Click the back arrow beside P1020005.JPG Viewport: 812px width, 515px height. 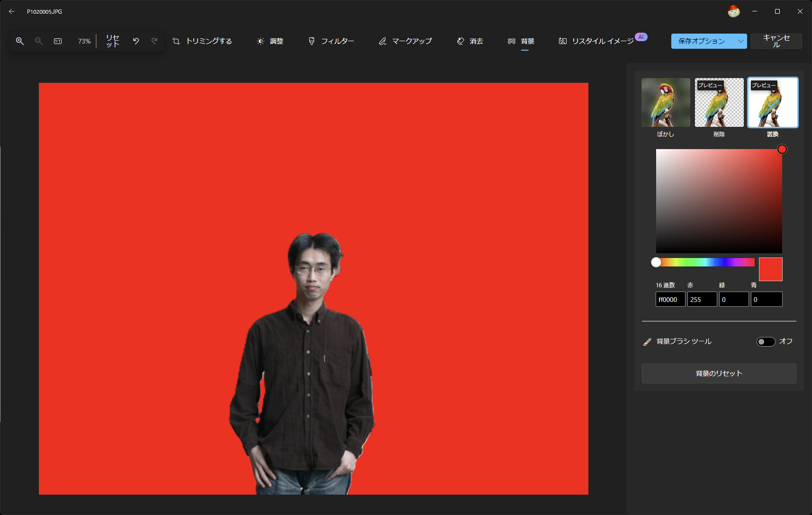click(12, 11)
